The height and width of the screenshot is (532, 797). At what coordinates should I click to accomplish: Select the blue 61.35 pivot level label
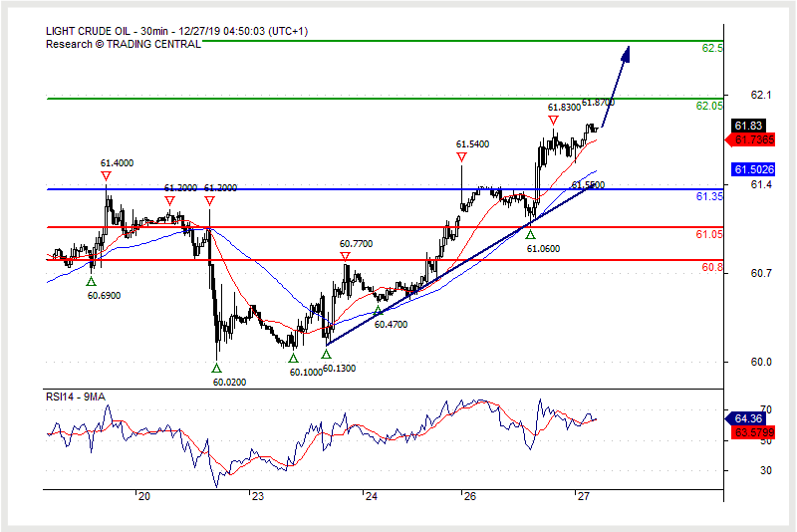point(709,196)
